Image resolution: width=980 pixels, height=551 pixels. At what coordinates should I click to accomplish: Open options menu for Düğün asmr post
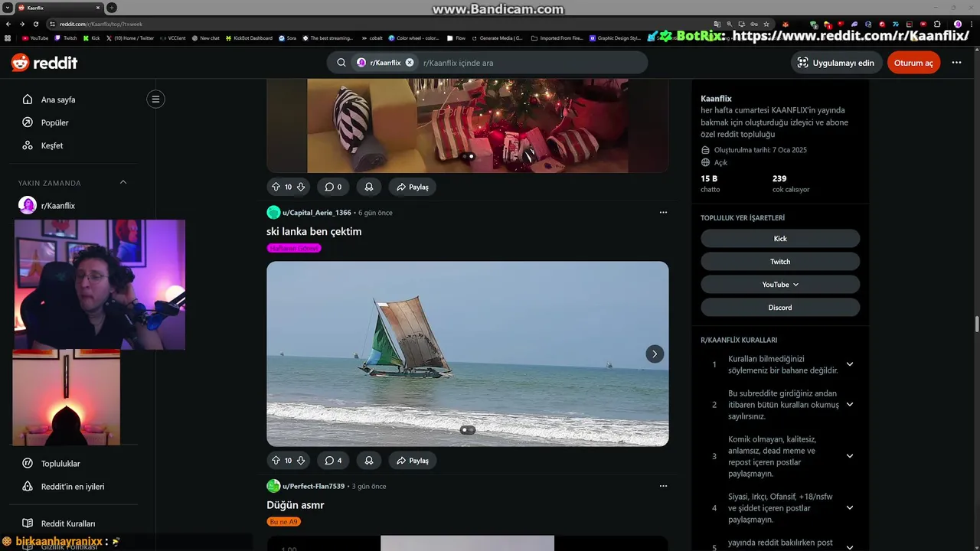pos(663,487)
